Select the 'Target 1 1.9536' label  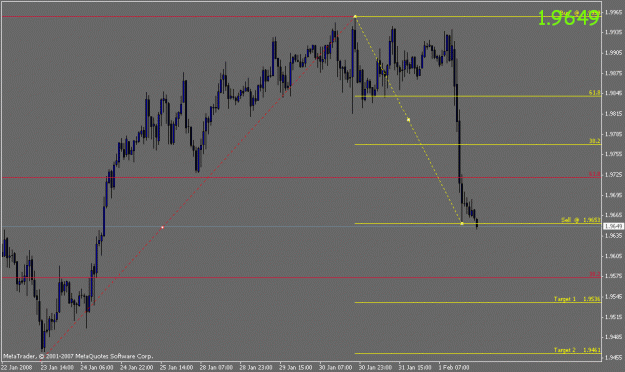coord(577,299)
